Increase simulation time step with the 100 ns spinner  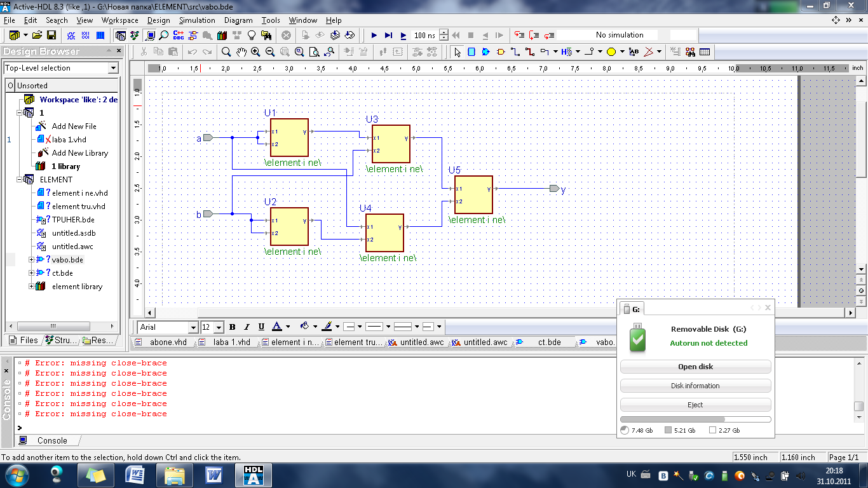point(444,32)
